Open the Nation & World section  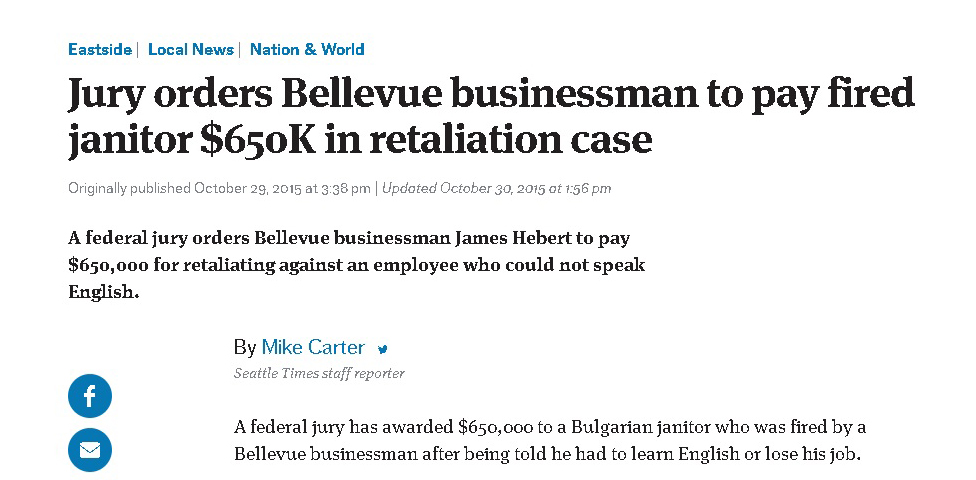[307, 49]
